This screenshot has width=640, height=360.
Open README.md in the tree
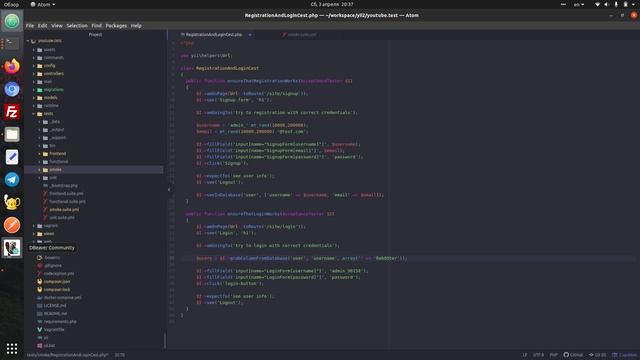(55, 313)
